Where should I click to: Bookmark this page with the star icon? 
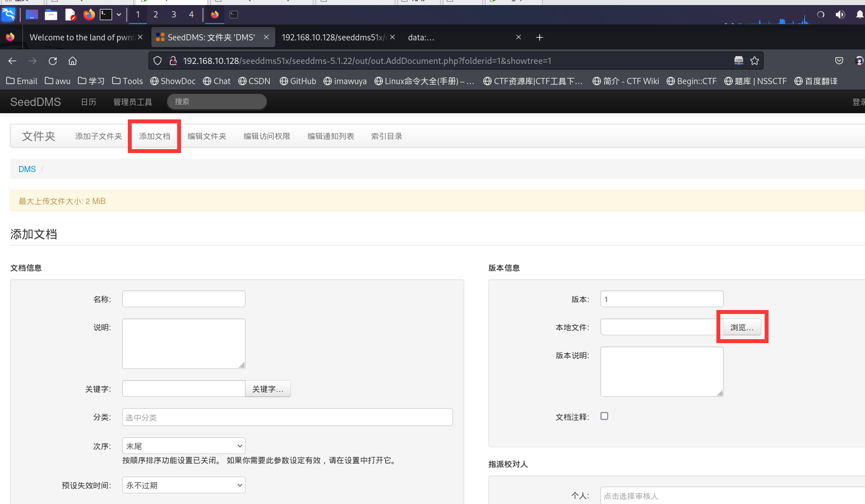pyautogui.click(x=755, y=61)
